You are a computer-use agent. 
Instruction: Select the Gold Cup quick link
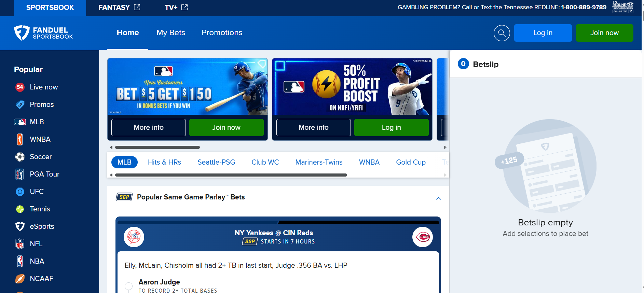tap(411, 162)
